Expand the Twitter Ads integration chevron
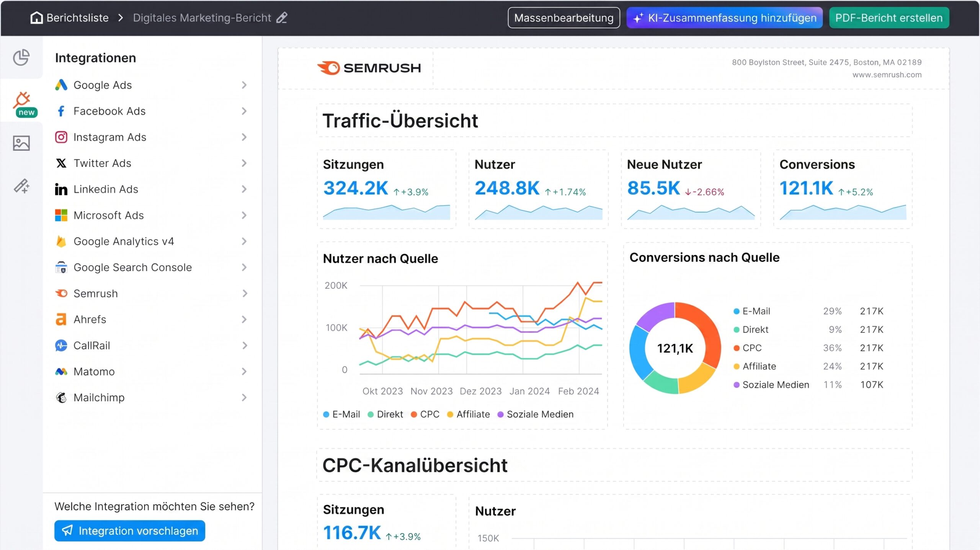The width and height of the screenshot is (980, 550). [x=244, y=163]
